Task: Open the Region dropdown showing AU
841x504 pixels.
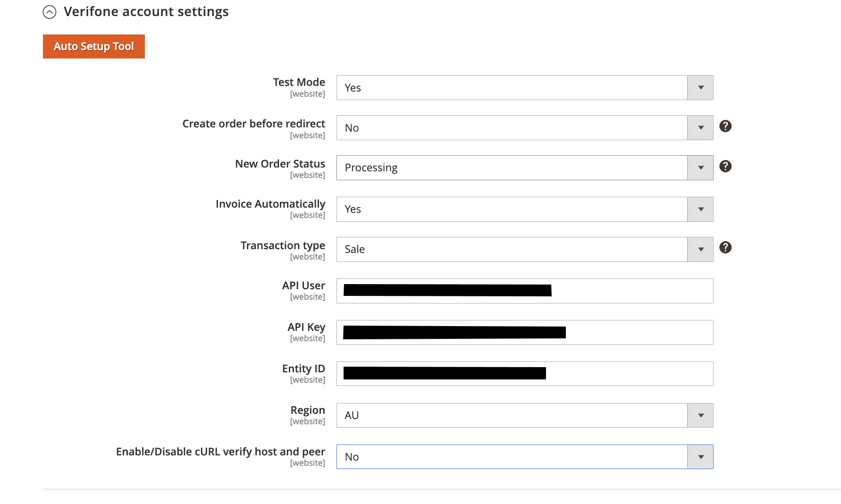Action: [x=524, y=415]
